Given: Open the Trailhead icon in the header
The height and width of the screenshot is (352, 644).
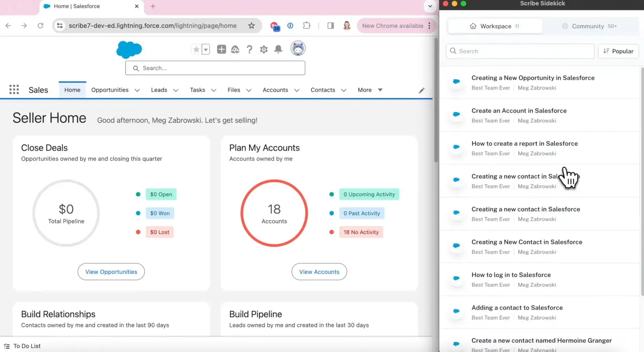Looking at the screenshot, I should click(x=235, y=49).
